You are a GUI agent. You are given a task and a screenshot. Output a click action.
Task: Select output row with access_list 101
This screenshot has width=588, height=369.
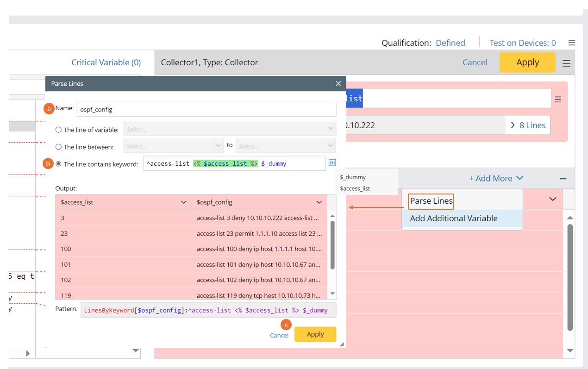[x=191, y=264]
